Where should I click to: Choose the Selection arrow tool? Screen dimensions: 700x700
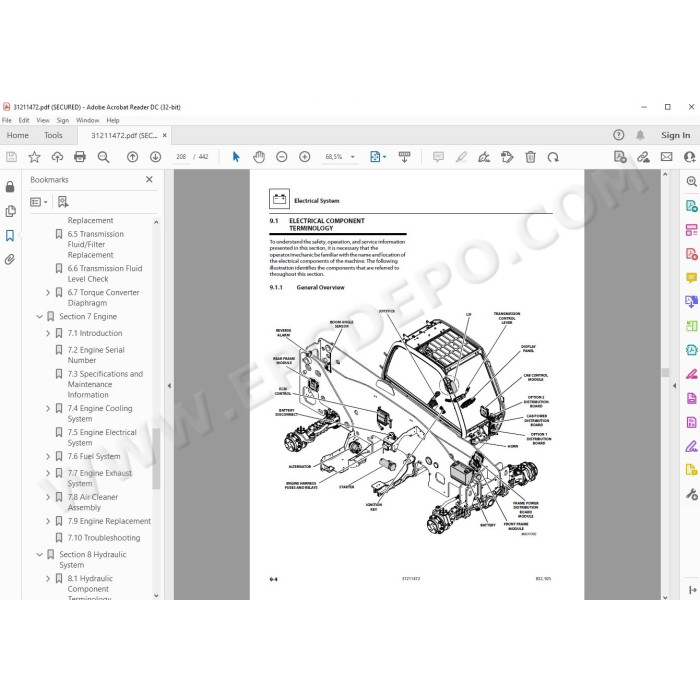click(x=236, y=157)
